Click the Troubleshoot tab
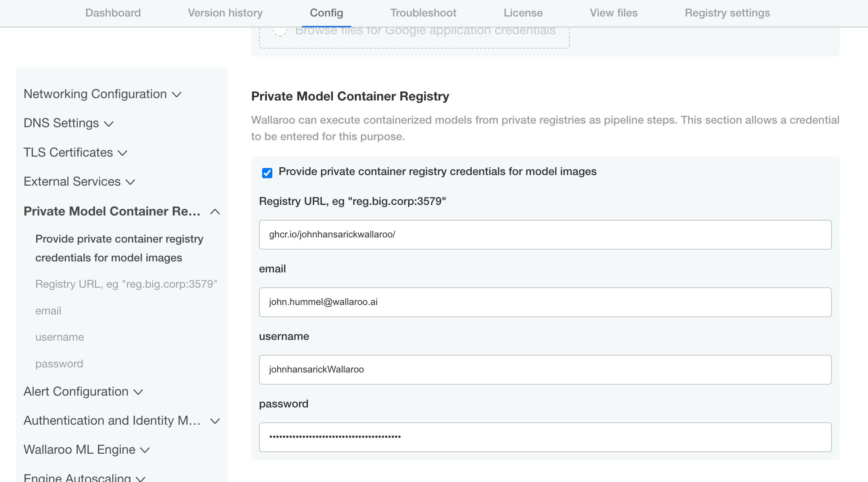The width and height of the screenshot is (868, 482). pos(423,13)
